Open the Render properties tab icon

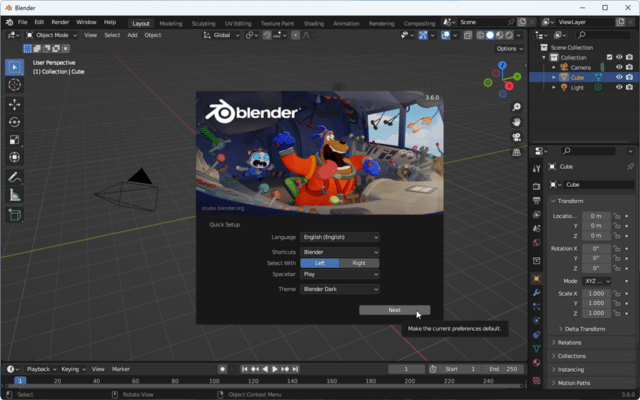pos(537,186)
